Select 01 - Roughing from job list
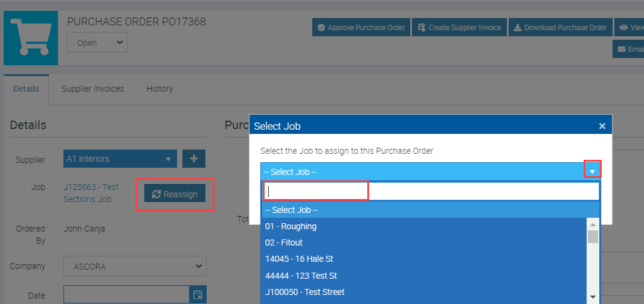Viewport: 644px width, 304px height. 291,226
